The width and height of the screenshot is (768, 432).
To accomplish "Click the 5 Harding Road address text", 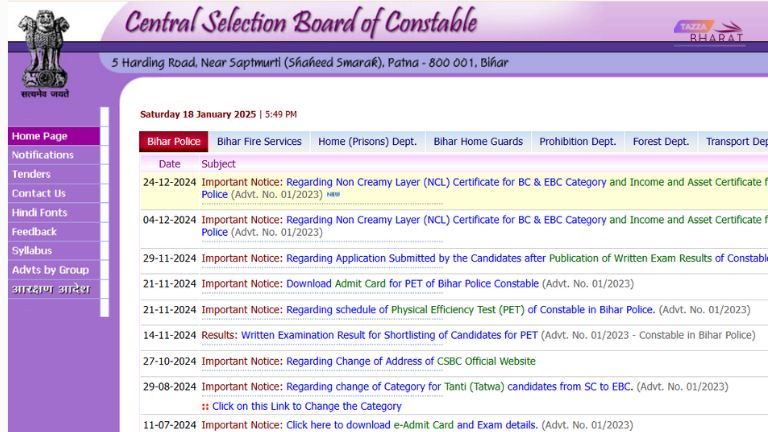I will coord(310,63).
